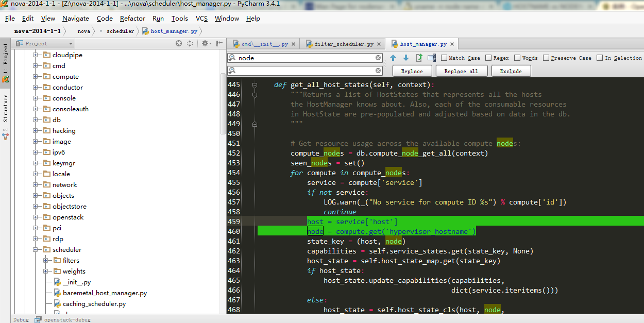Click the nova breadcrumb

tap(83, 31)
